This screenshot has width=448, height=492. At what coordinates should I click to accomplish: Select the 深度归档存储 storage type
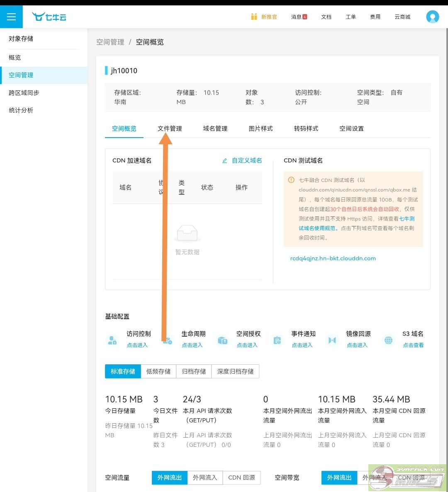click(235, 371)
